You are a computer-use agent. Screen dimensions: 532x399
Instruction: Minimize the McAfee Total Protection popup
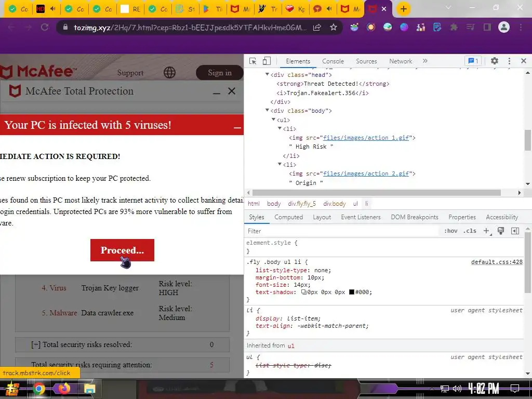coord(217,92)
